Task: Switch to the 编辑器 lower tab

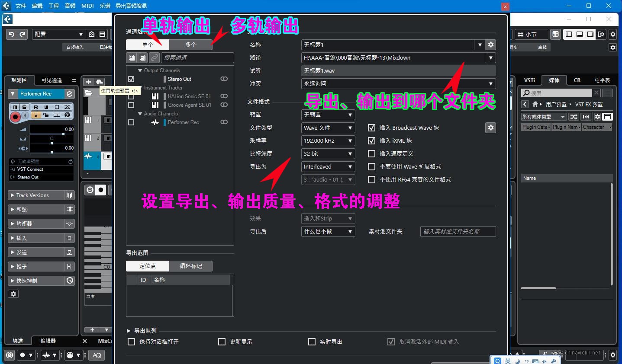Action: tap(48, 341)
